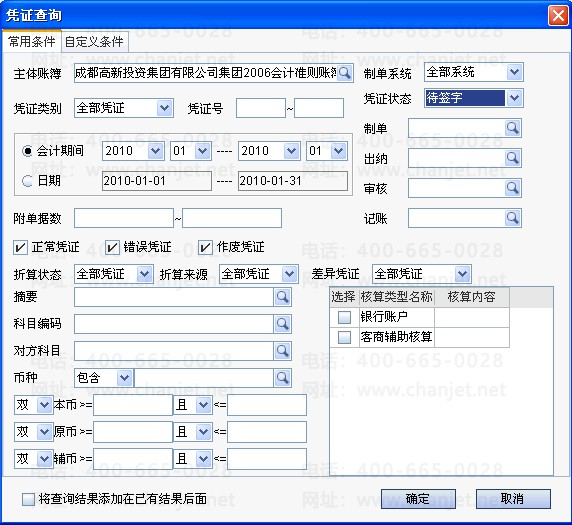Viewport: 572px width, 525px height.
Task: Uncheck the 作废凭证 checkbox
Action: [205, 247]
